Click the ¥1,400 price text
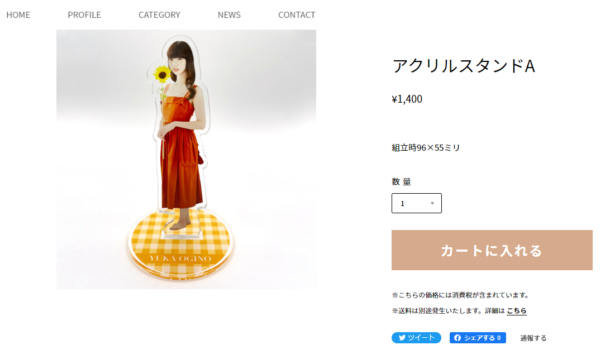Image resolution: width=610 pixels, height=364 pixels. (x=407, y=99)
